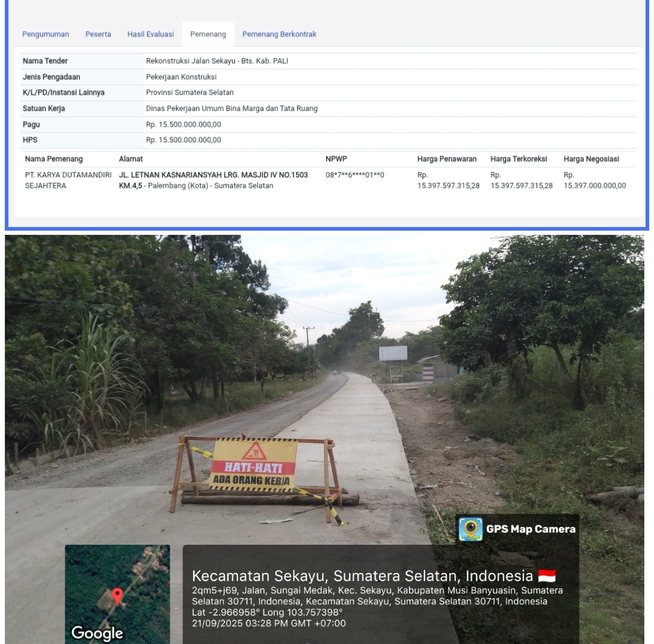Click the tender name Rekonstruksi Jalan Sekayu

pyautogui.click(x=217, y=61)
